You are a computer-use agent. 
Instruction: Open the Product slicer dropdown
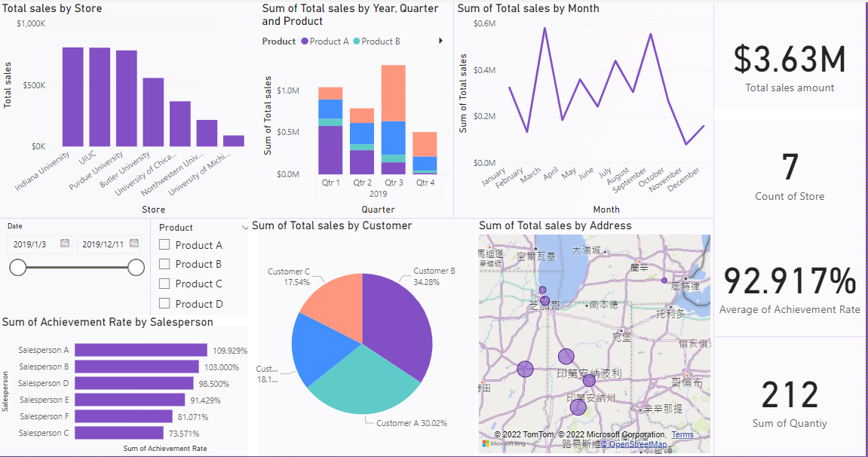tap(244, 227)
